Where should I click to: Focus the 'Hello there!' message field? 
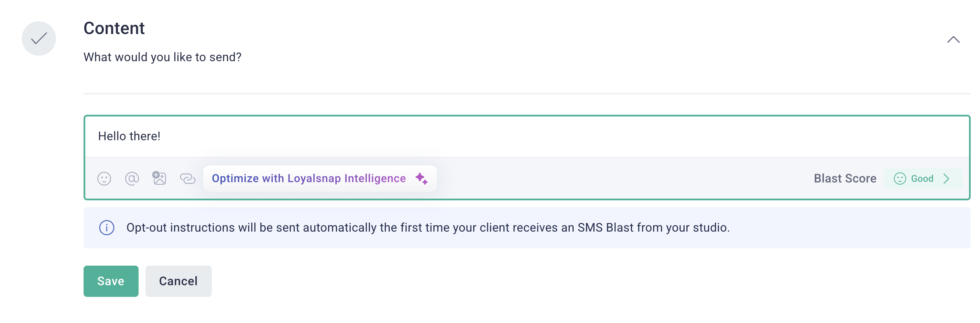(527, 136)
